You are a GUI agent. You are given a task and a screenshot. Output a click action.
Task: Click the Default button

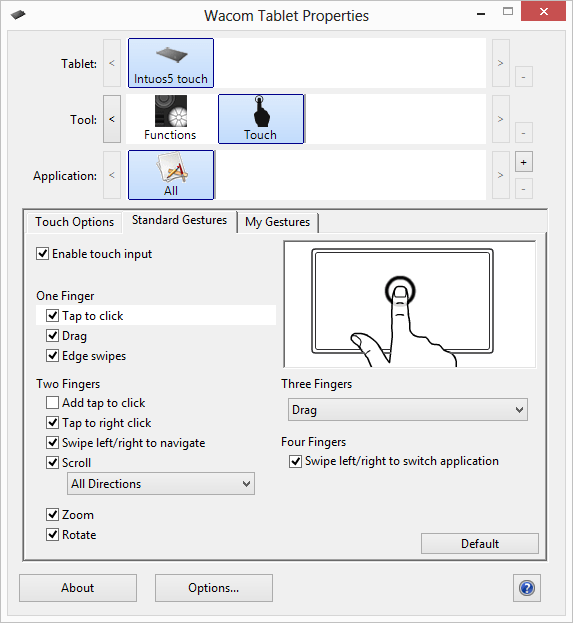pyautogui.click(x=480, y=544)
